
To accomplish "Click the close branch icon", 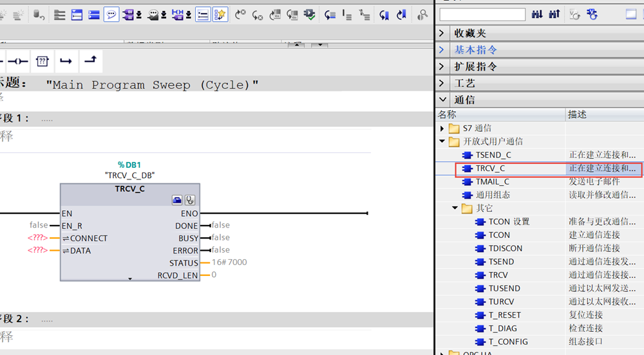I will pyautogui.click(x=90, y=60).
